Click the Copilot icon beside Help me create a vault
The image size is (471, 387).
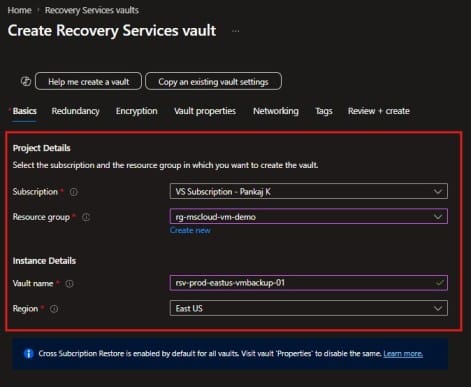point(26,81)
